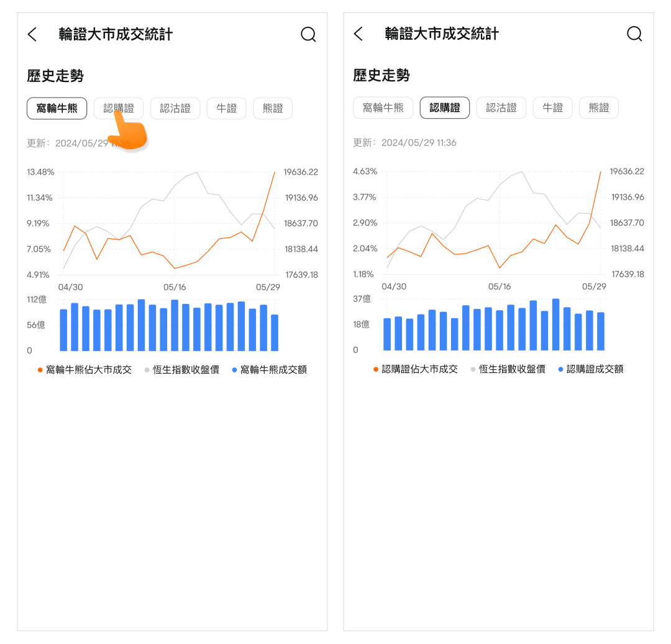Tap the 05/16 date label on left chart
Screen dimensions: 671x644
coord(175,287)
